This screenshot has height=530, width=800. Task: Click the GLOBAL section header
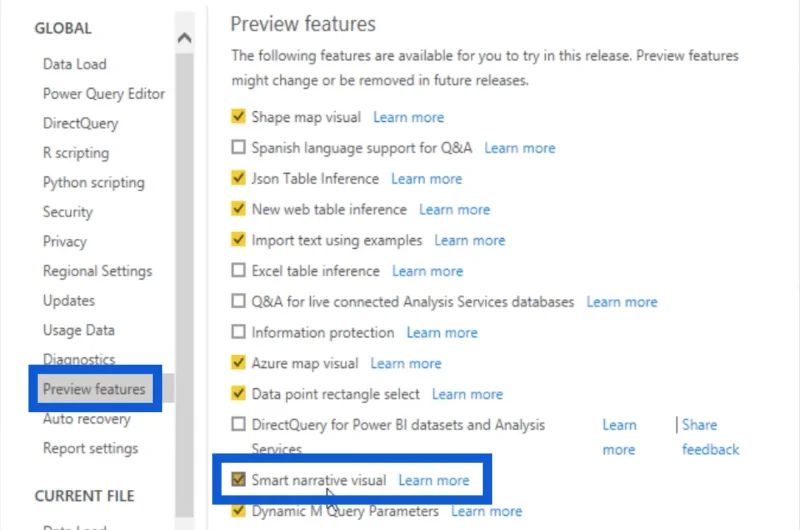point(63,28)
